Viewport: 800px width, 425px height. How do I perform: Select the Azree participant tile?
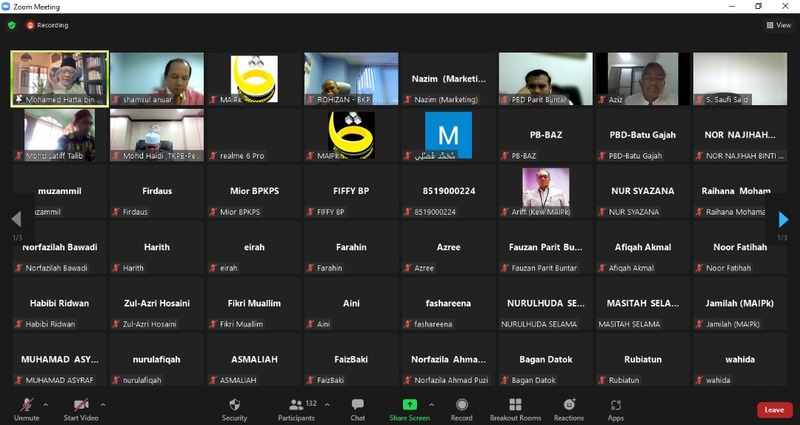click(x=448, y=247)
